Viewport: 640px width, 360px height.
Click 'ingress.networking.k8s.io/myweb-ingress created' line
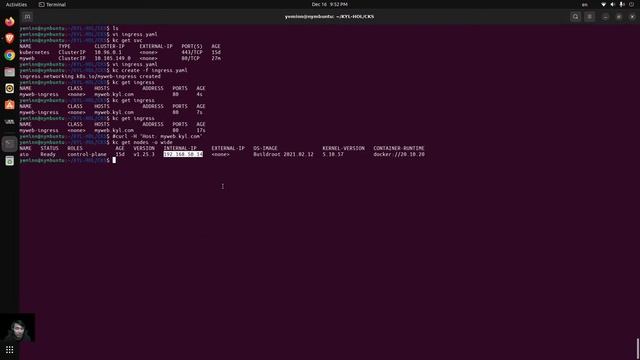point(90,76)
